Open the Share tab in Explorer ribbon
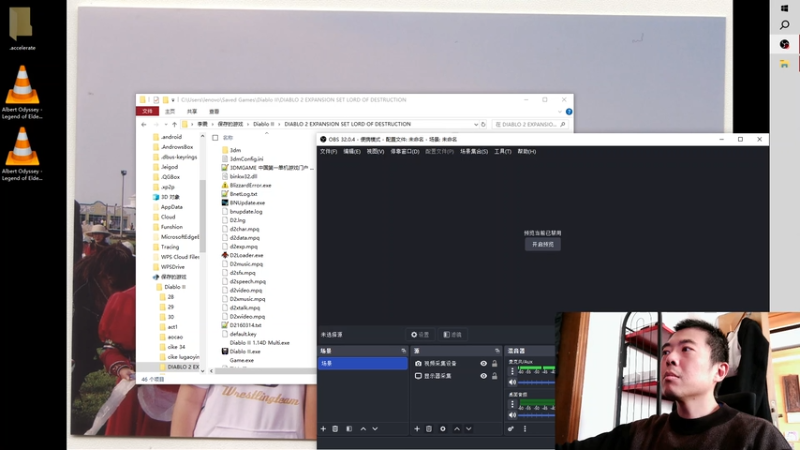The image size is (800, 450). [x=192, y=111]
